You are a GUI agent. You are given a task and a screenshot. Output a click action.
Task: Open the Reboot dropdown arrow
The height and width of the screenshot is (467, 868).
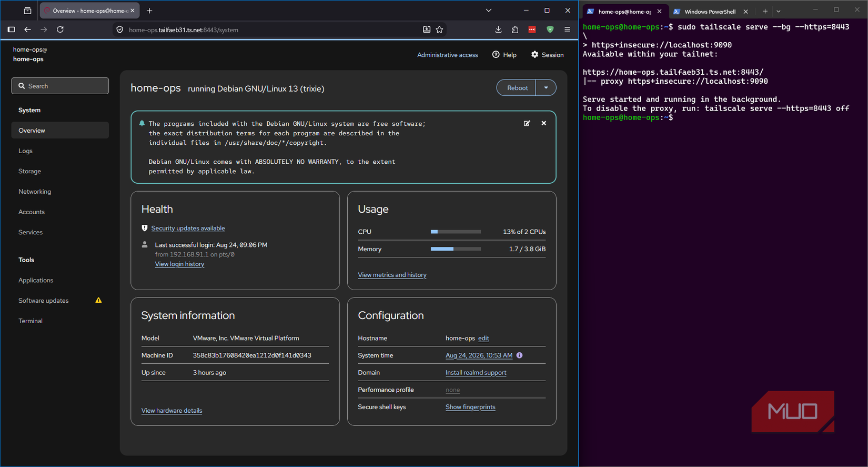(x=546, y=88)
